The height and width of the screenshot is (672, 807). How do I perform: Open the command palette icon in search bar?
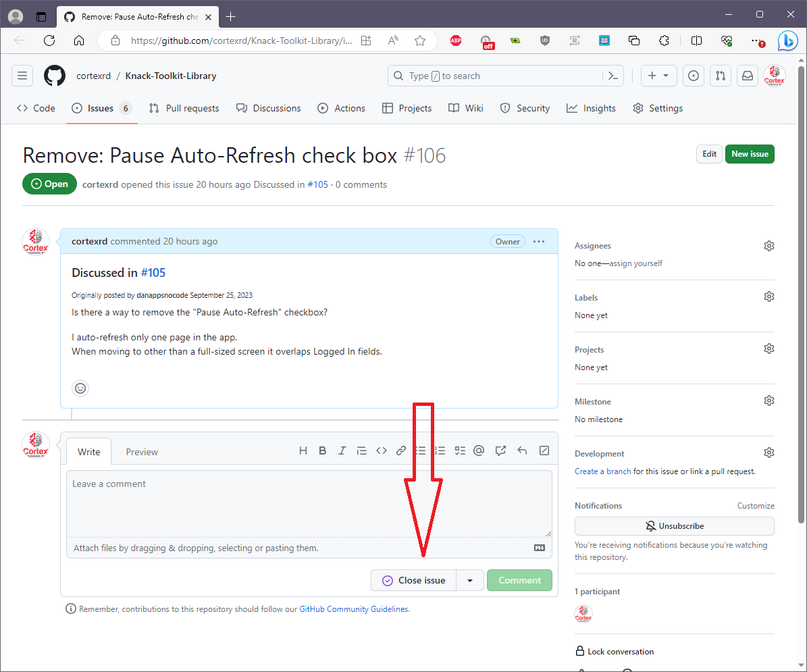(613, 76)
